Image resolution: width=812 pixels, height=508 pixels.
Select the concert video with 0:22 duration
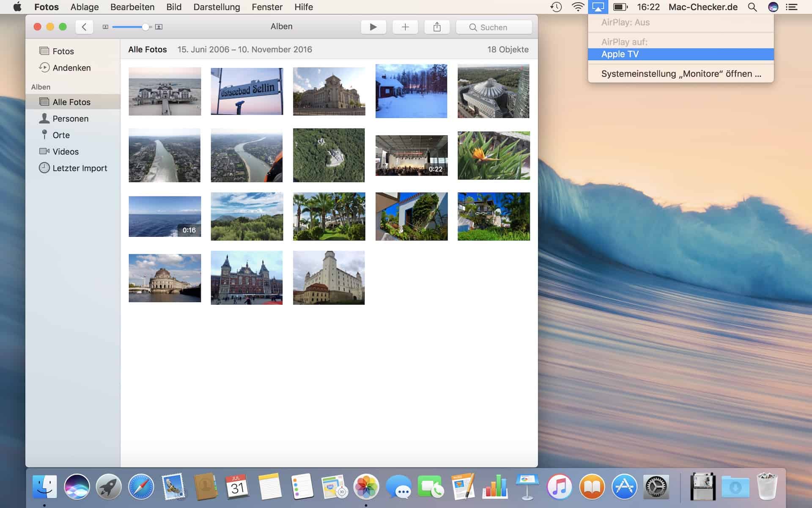[x=411, y=155]
